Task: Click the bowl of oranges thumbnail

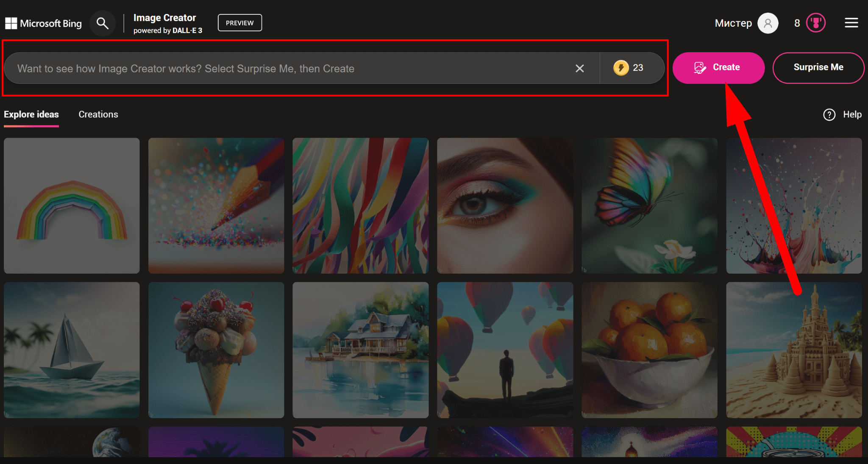Action: pyautogui.click(x=649, y=350)
